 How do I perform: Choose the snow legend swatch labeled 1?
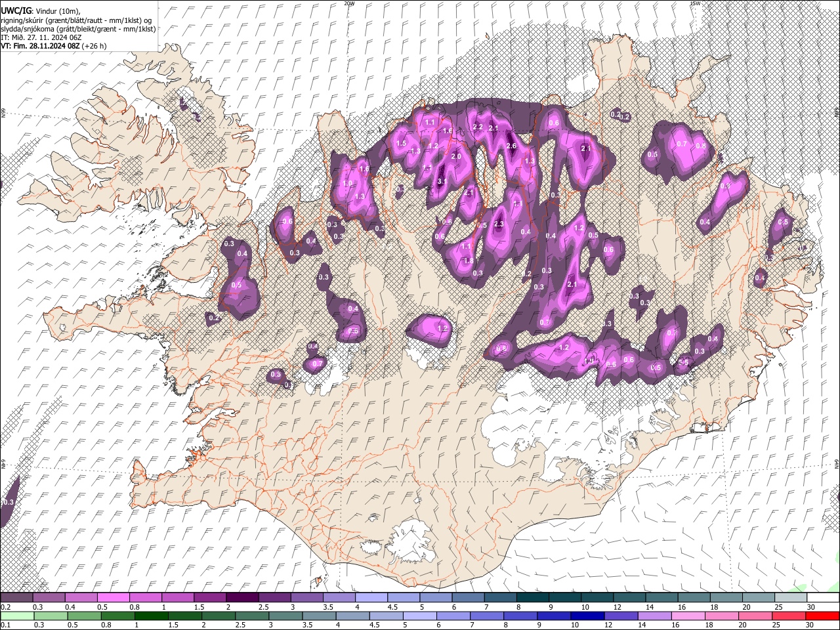(x=178, y=597)
